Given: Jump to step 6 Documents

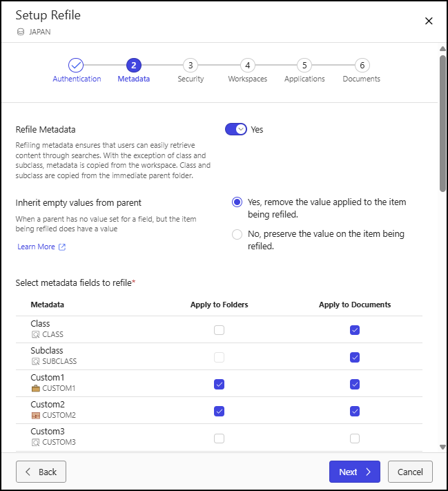Looking at the screenshot, I should tap(362, 66).
